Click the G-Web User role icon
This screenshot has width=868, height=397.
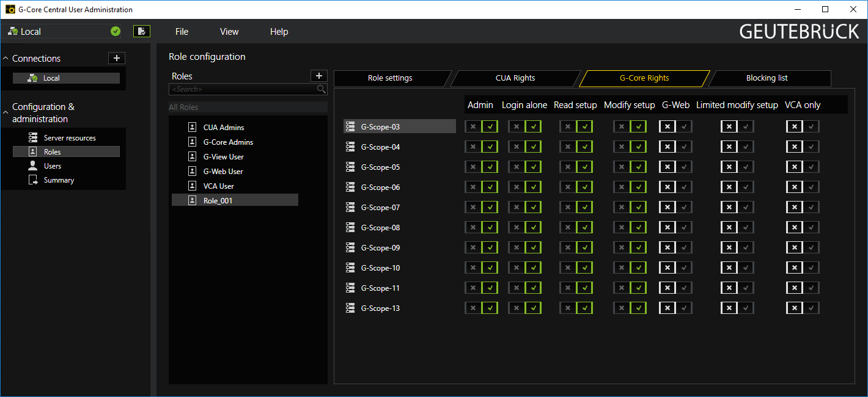192,171
